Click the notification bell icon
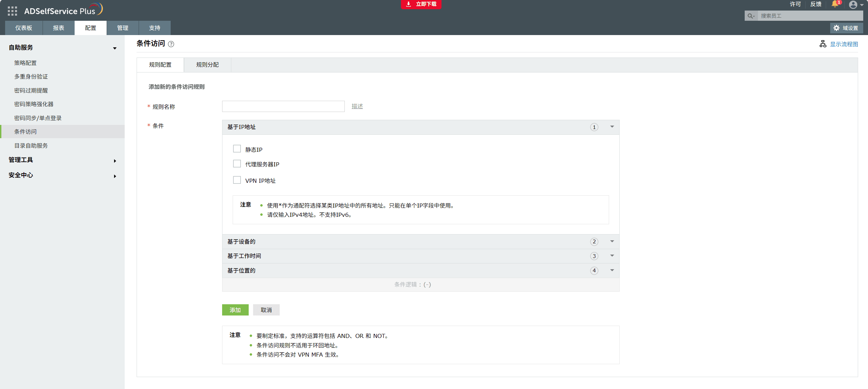The height and width of the screenshot is (389, 868). (834, 4)
